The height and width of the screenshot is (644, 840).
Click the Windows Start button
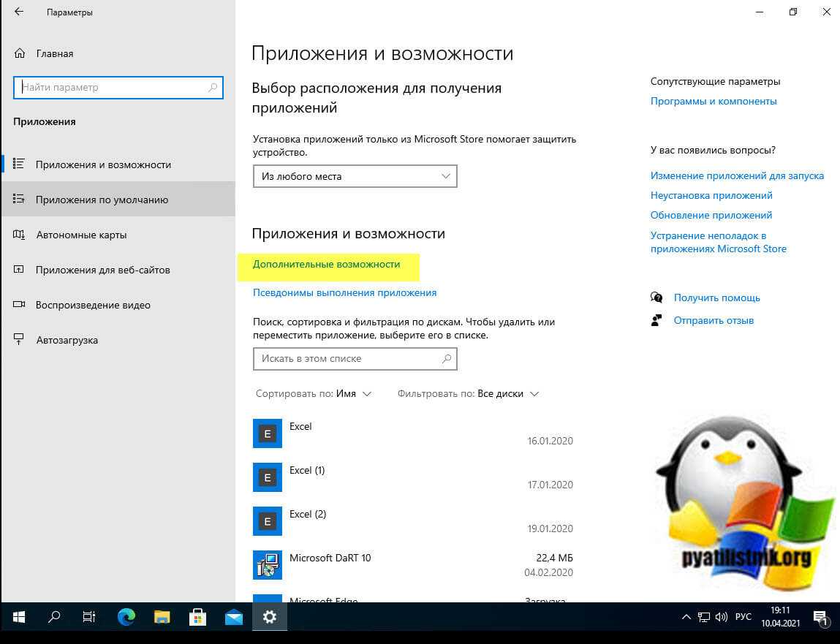tap(19, 617)
